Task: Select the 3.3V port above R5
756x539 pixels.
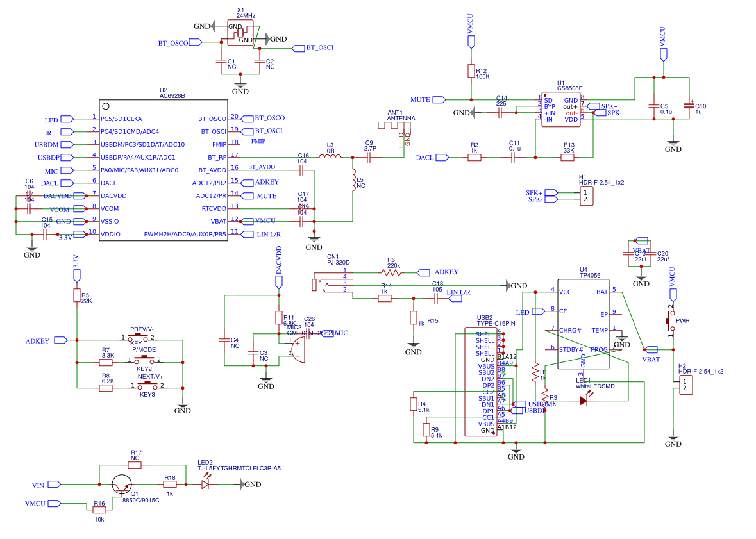Action: click(x=77, y=276)
